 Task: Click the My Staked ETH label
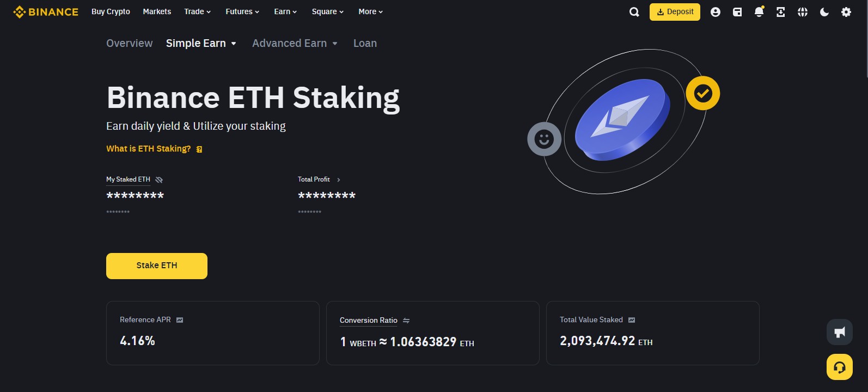click(128, 179)
